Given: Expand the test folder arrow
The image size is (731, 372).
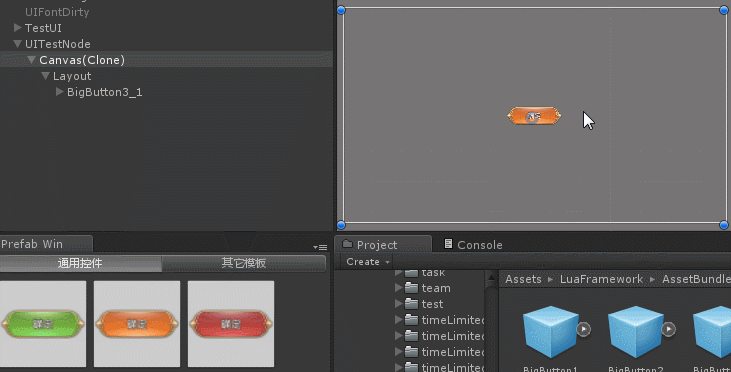Looking at the screenshot, I should tap(398, 303).
